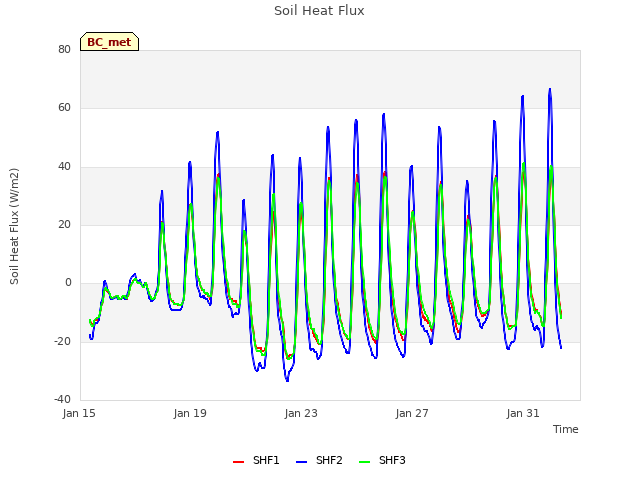Viewport: 640px width, 480px height.
Task: Click the red SHF1 legend marker
Action: click(x=238, y=462)
